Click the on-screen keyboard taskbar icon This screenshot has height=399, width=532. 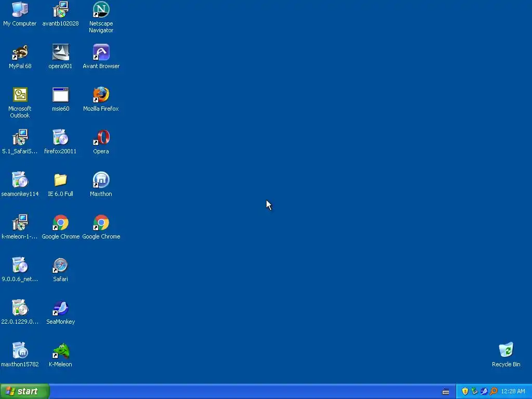[x=446, y=392]
